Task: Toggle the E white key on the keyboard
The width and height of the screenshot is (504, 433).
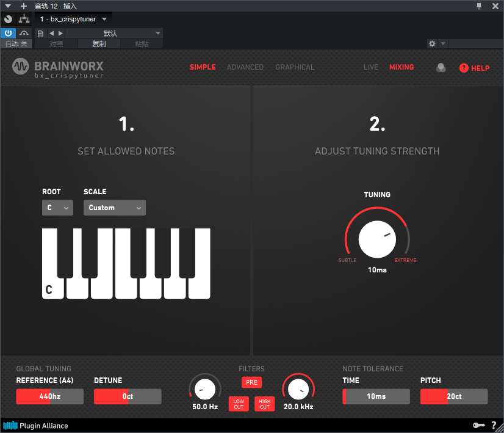Action: click(x=101, y=288)
